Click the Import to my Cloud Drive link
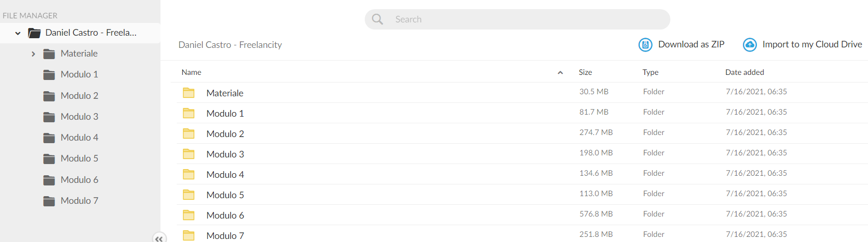868x242 pixels. (x=812, y=44)
